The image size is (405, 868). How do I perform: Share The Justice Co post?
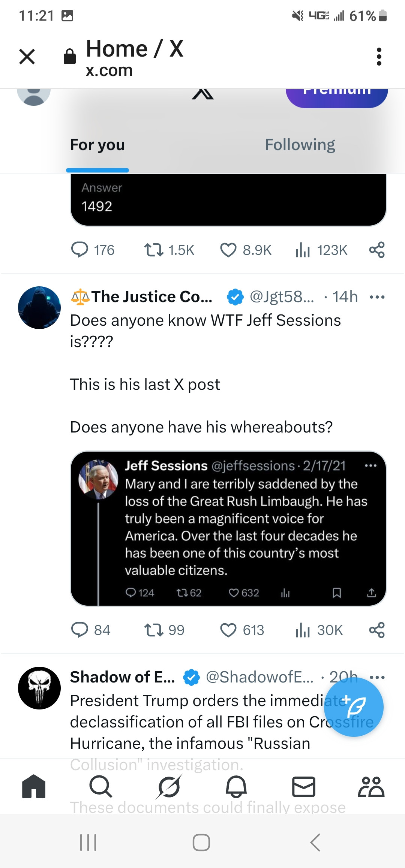click(x=377, y=630)
